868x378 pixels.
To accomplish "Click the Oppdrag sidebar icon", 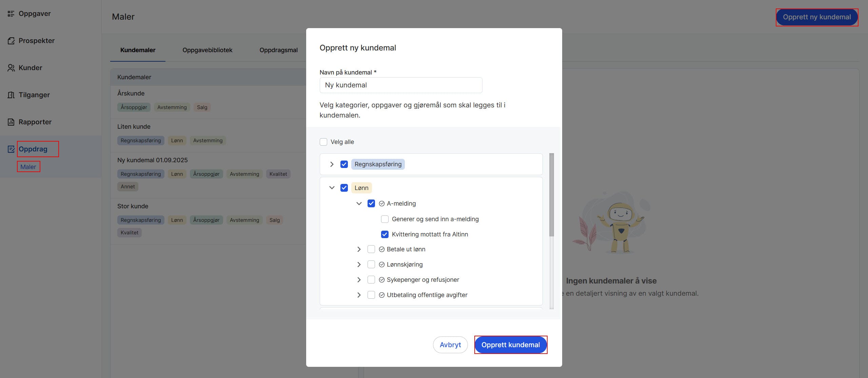I will pos(11,149).
